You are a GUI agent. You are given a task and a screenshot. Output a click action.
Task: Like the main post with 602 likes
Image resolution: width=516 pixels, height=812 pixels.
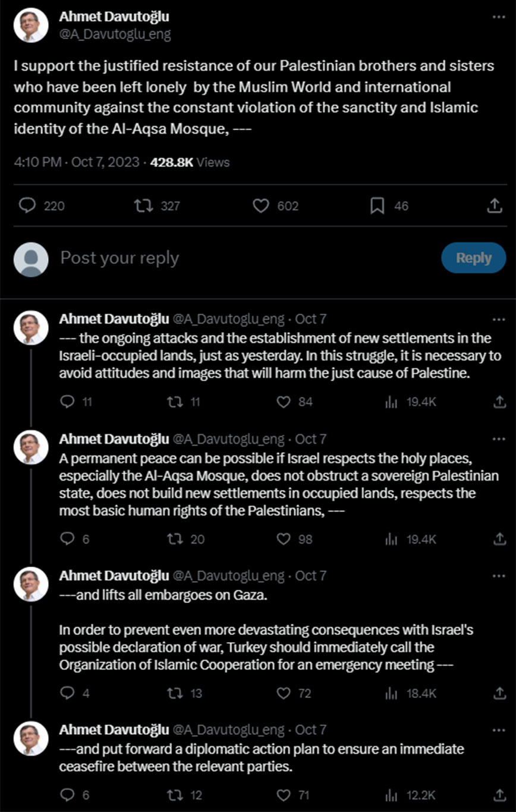point(261,206)
